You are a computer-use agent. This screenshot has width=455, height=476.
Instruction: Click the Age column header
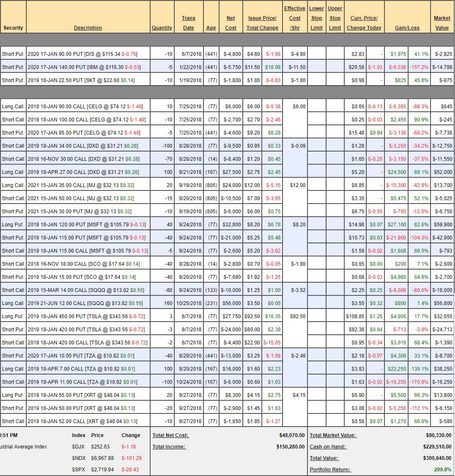tap(211, 28)
